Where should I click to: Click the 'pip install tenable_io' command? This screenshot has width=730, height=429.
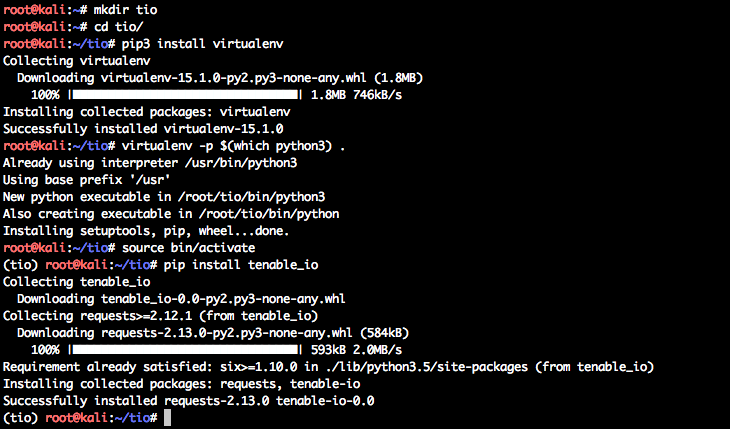(241, 265)
